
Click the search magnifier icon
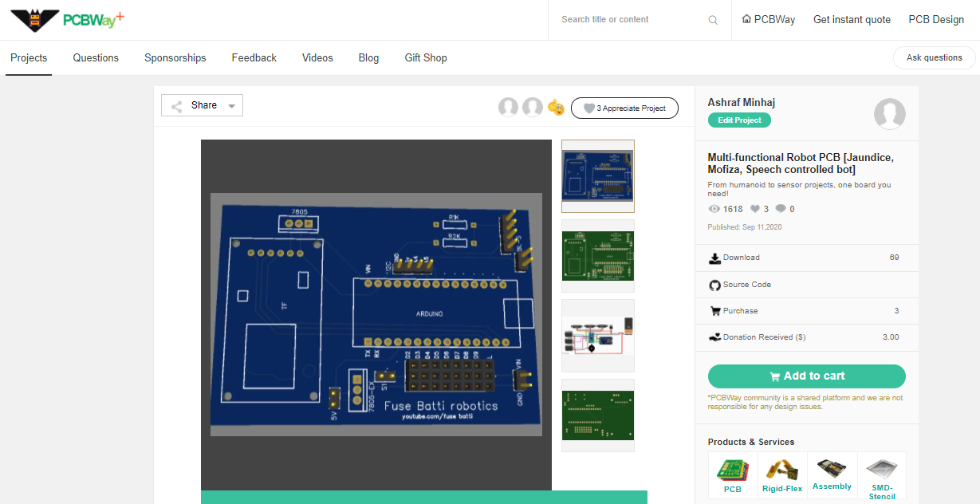click(712, 19)
